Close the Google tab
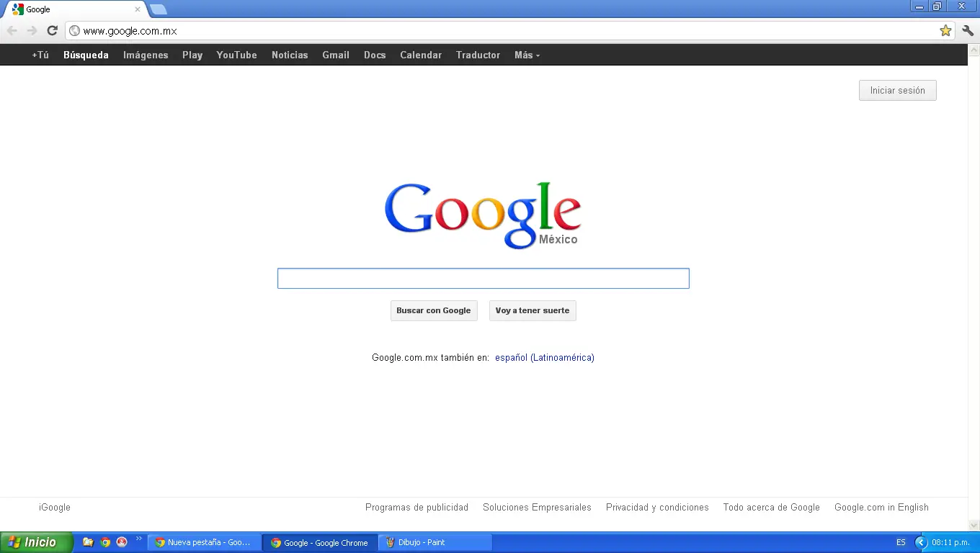The height and width of the screenshot is (553, 980). coord(138,9)
